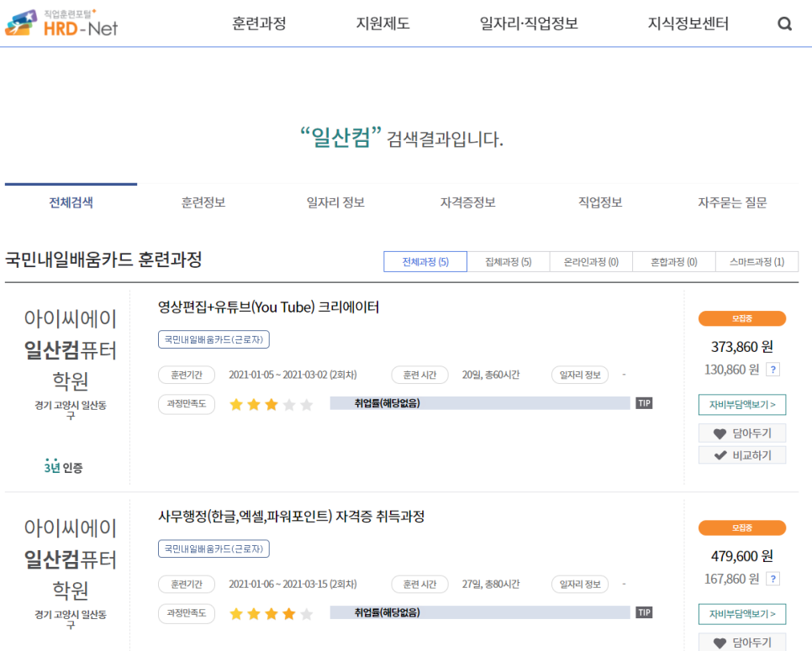
Task: Click 과정만족도 label in 사무행정 row
Action: click(x=187, y=613)
